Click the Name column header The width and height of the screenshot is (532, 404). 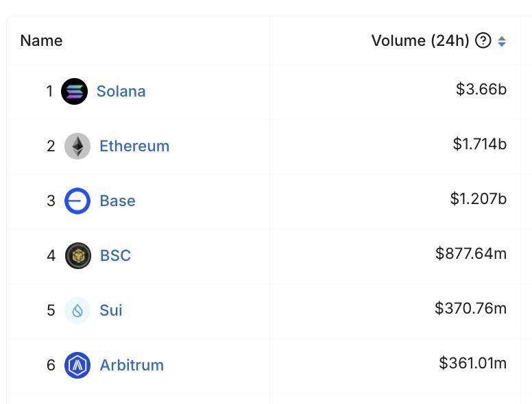(x=41, y=40)
